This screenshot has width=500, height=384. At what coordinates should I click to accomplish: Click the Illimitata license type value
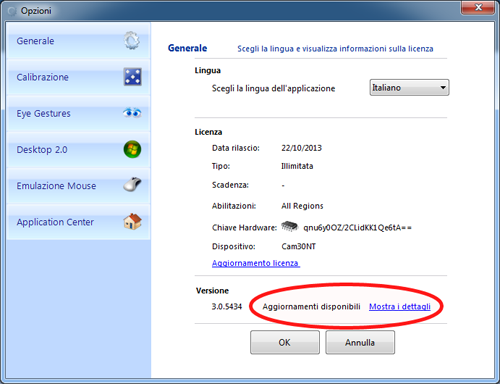point(297,166)
